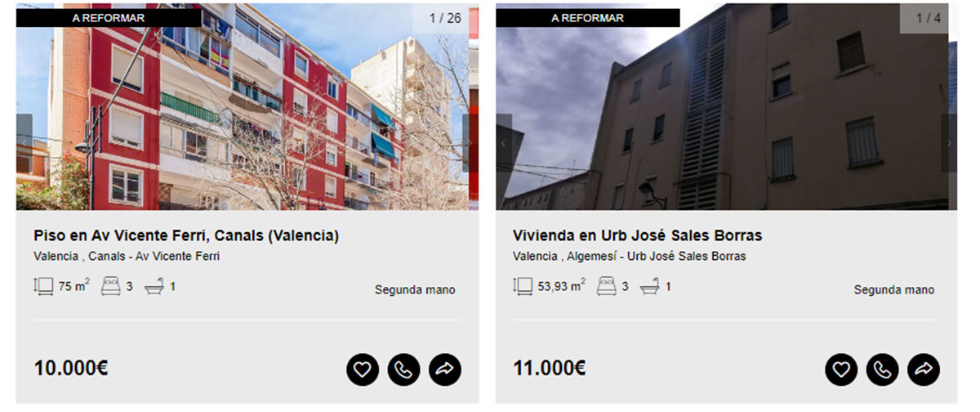The height and width of the screenshot is (412, 980).
Task: Select the A REFORMAR tag on Canals listing
Action: [109, 17]
